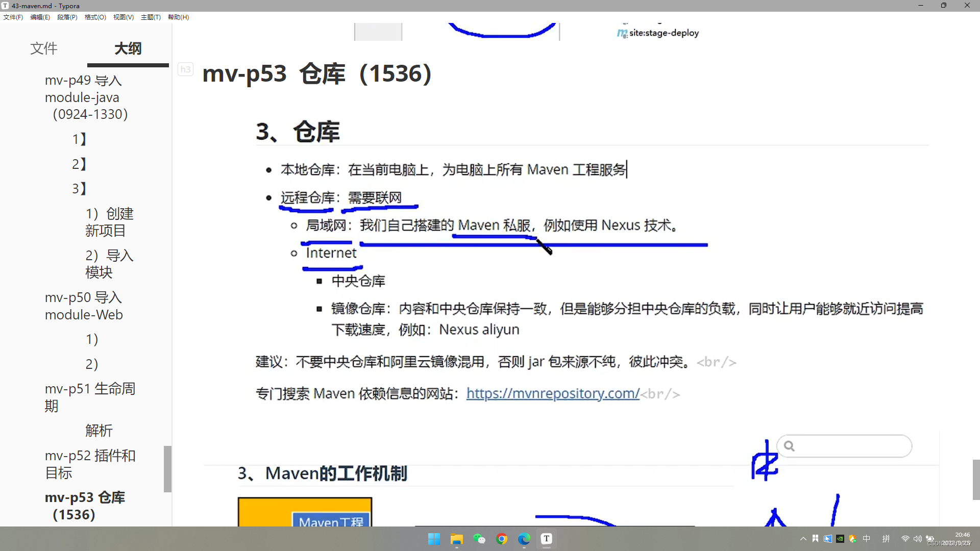Screen dimensions: 980x551
Task: Expand hidden system tray icons
Action: pos(803,538)
